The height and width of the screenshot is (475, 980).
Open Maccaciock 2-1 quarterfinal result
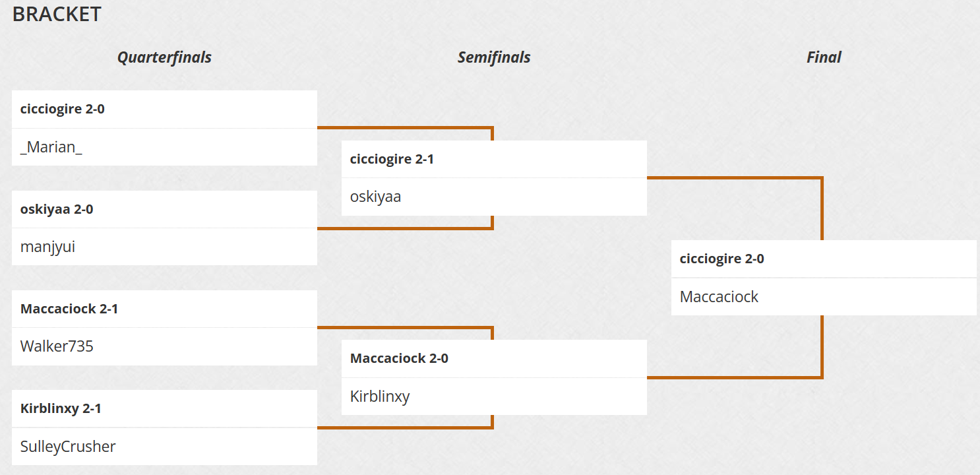69,309
